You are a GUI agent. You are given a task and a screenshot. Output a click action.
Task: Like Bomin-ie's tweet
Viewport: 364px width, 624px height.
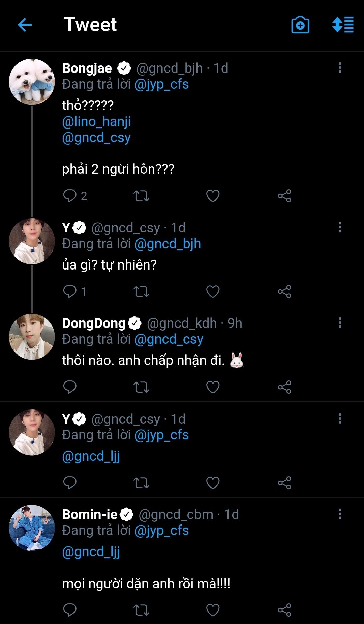(x=213, y=610)
